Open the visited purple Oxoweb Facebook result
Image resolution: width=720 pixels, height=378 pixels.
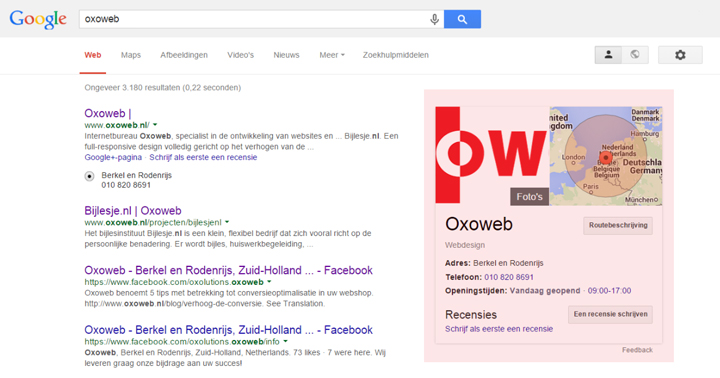tap(228, 271)
